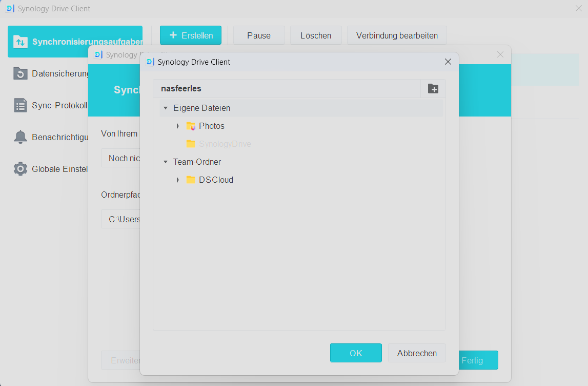This screenshot has height=386, width=588.
Task: Open the Synchronisierungsaufgaben sidebar tab
Action: coord(75,41)
